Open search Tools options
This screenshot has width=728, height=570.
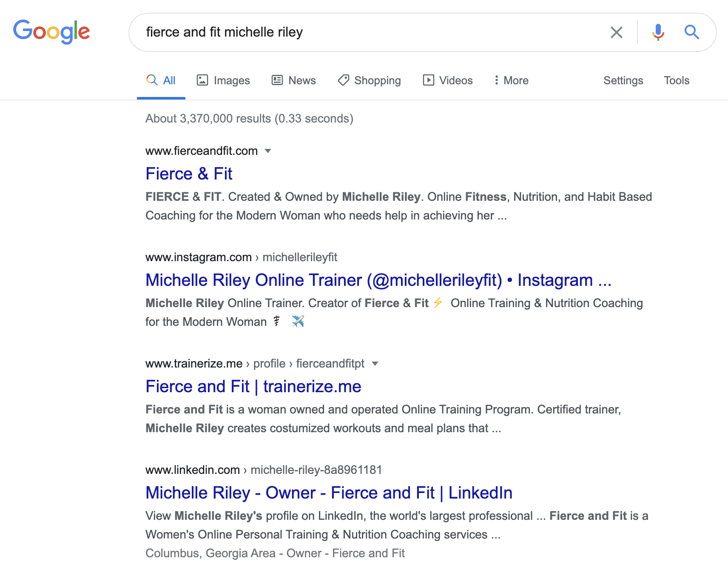pos(676,80)
